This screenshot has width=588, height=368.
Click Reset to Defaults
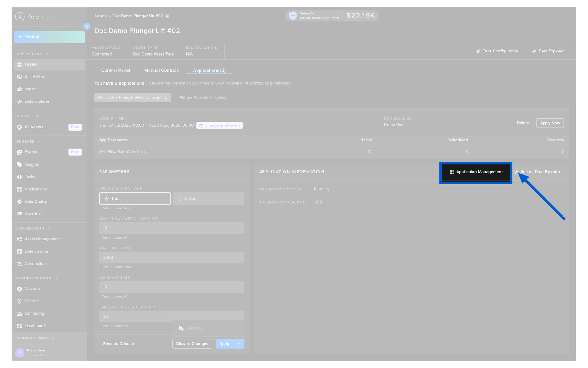tap(119, 344)
